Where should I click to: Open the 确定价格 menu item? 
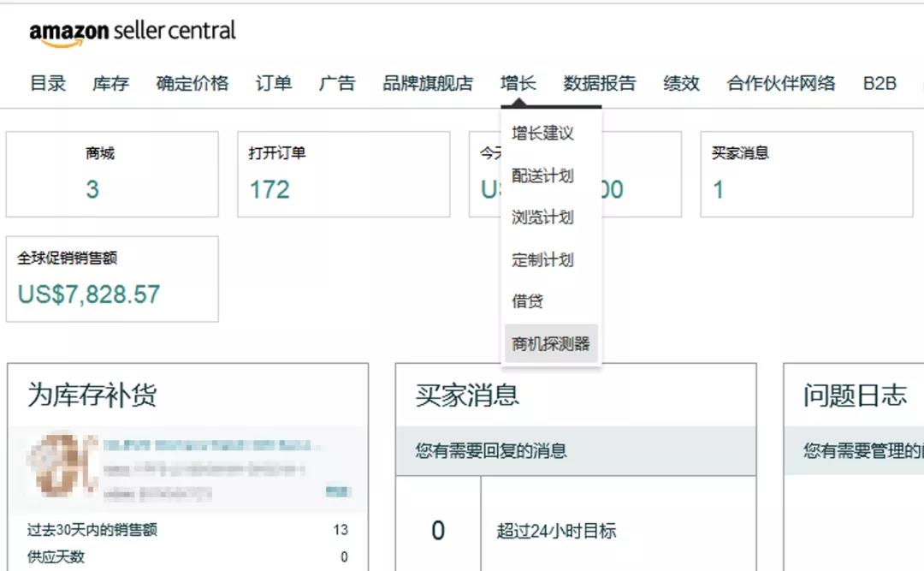190,83
